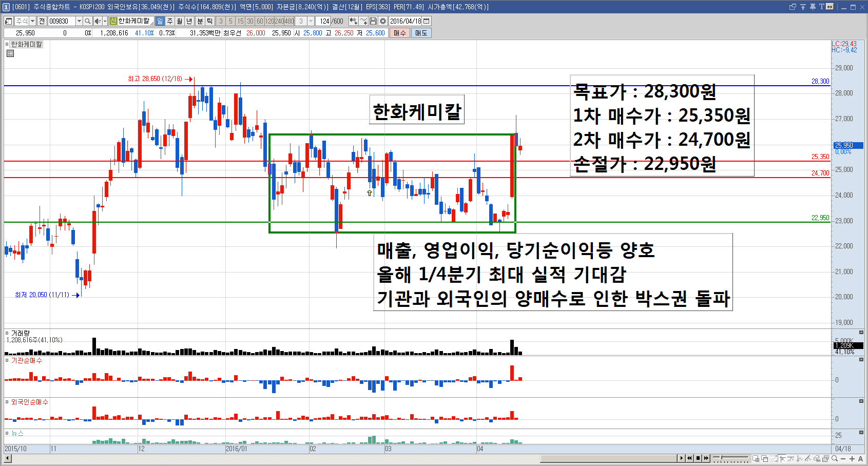Open the date picker calendar icon

click(426, 21)
